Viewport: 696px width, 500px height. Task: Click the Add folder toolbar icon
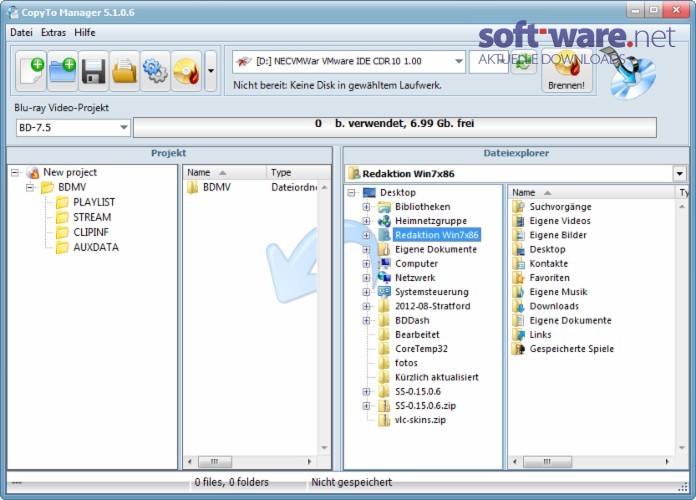tap(62, 71)
